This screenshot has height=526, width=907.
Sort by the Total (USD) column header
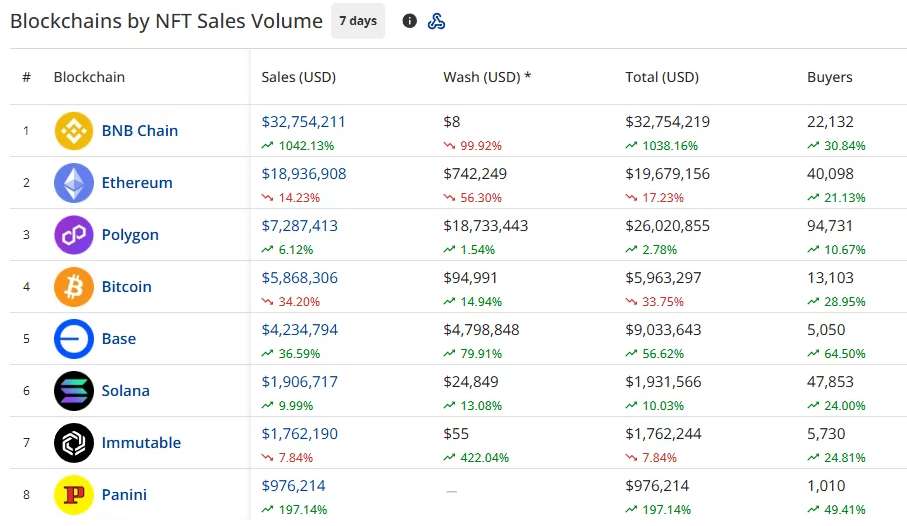click(x=662, y=77)
